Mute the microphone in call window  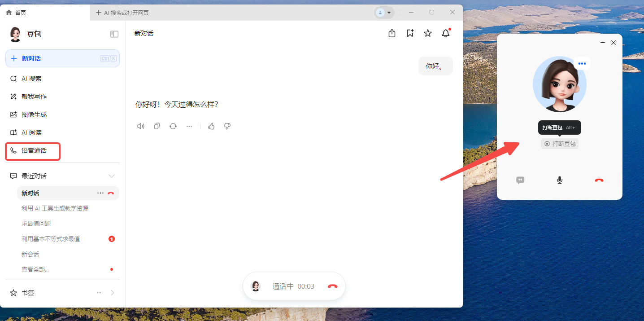[x=560, y=180]
